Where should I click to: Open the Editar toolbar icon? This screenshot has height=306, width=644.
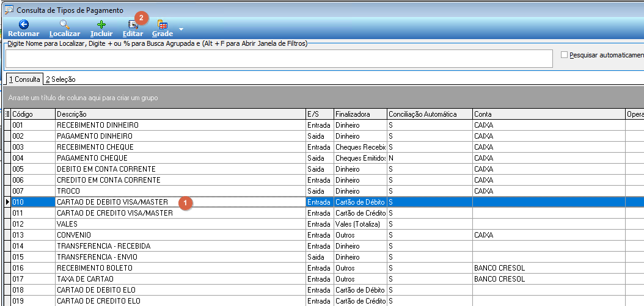pos(133,24)
